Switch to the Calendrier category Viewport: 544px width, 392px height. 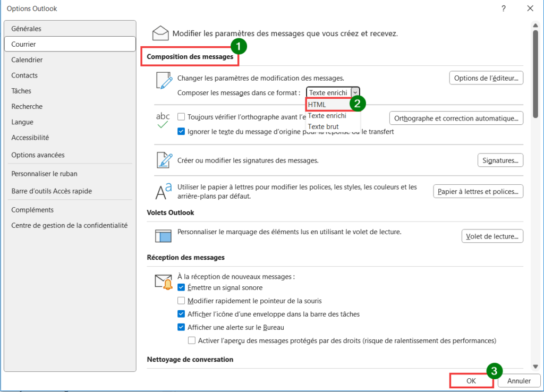click(x=70, y=59)
